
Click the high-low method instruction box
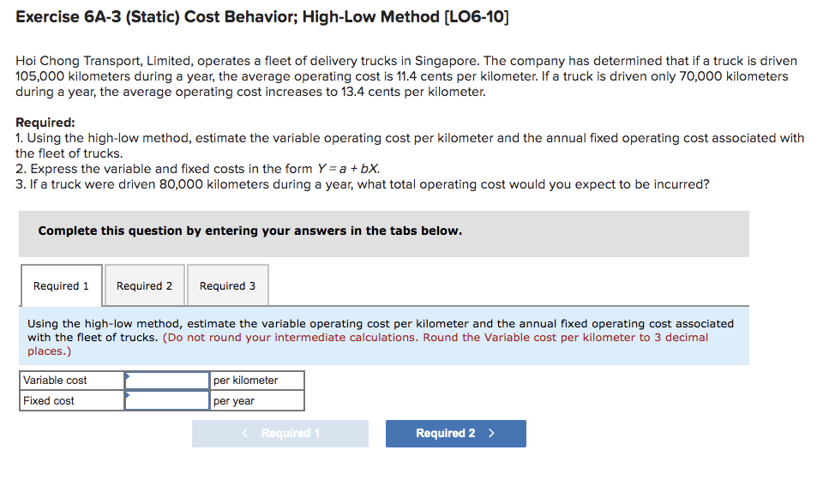(x=382, y=337)
